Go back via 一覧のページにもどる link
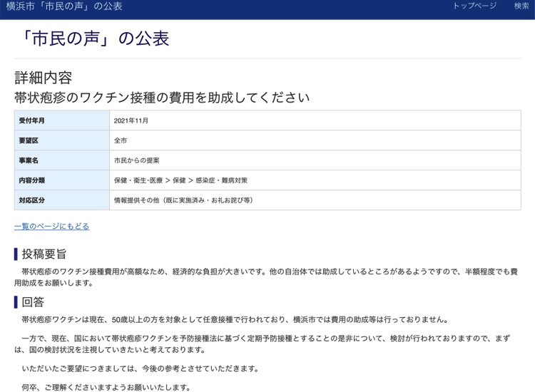 [x=51, y=227]
